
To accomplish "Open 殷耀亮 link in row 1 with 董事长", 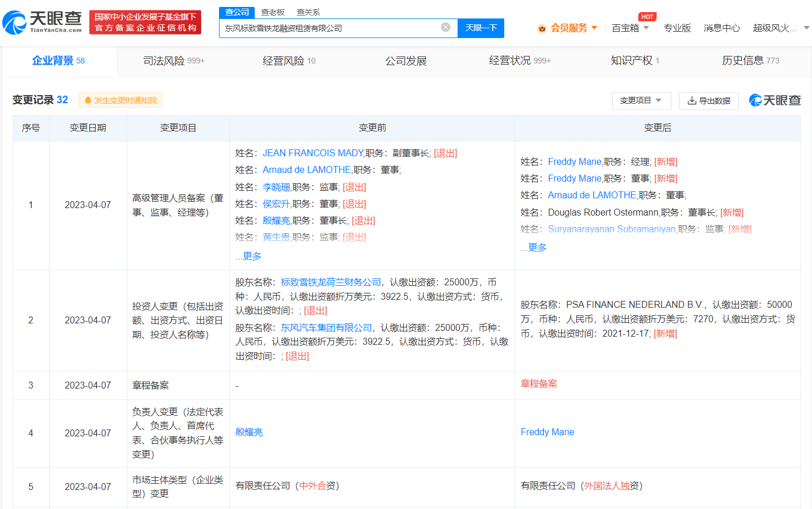I will (277, 220).
